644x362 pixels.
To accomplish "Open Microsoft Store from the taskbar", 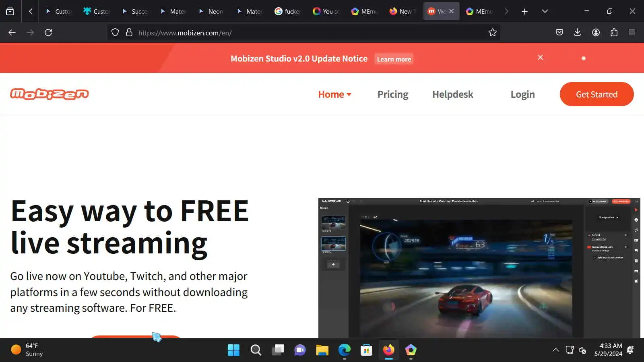I will (x=366, y=350).
